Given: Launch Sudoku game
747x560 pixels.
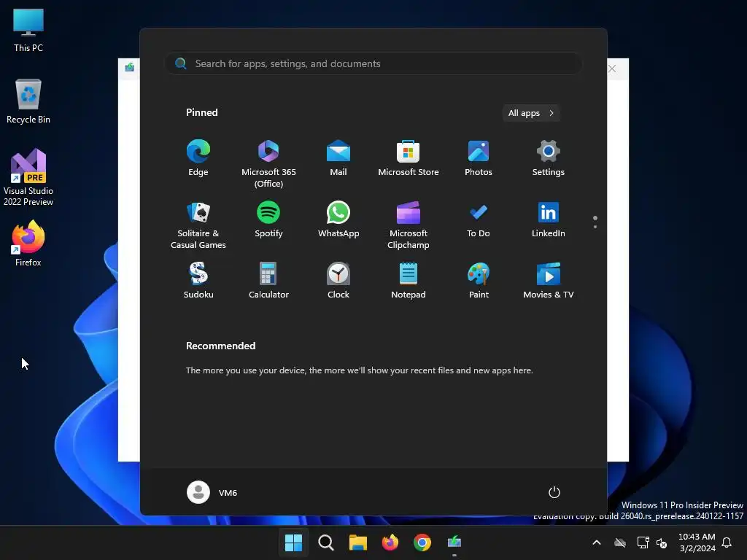Looking at the screenshot, I should [x=198, y=281].
